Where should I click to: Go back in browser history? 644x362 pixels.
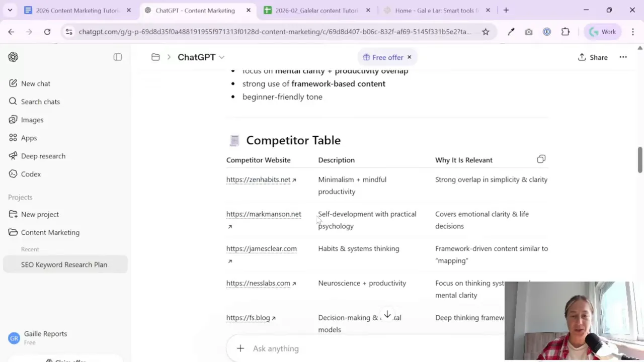click(x=11, y=32)
